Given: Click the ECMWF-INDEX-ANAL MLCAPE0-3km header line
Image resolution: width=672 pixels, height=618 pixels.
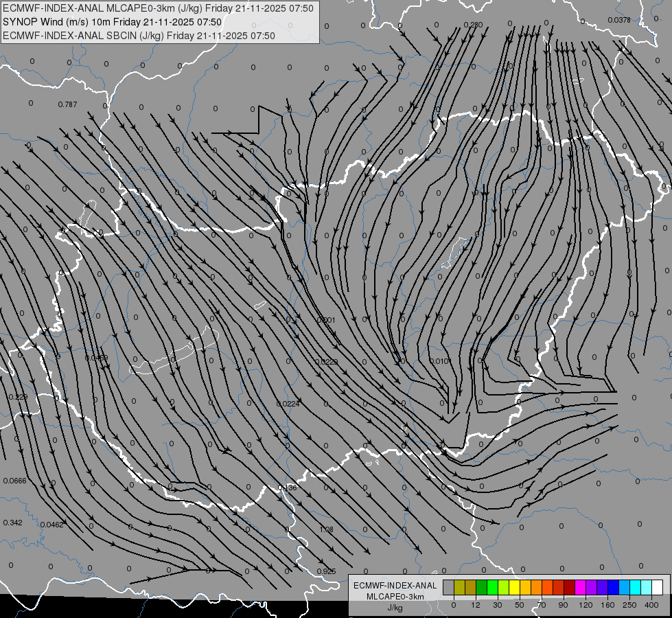Looking at the screenshot, I should coord(158,8).
